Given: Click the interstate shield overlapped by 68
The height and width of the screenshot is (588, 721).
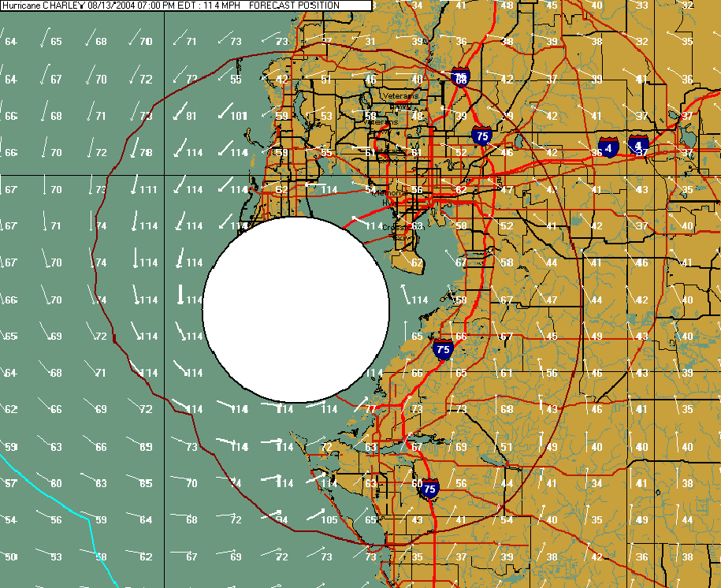Looking at the screenshot, I should click(461, 78).
